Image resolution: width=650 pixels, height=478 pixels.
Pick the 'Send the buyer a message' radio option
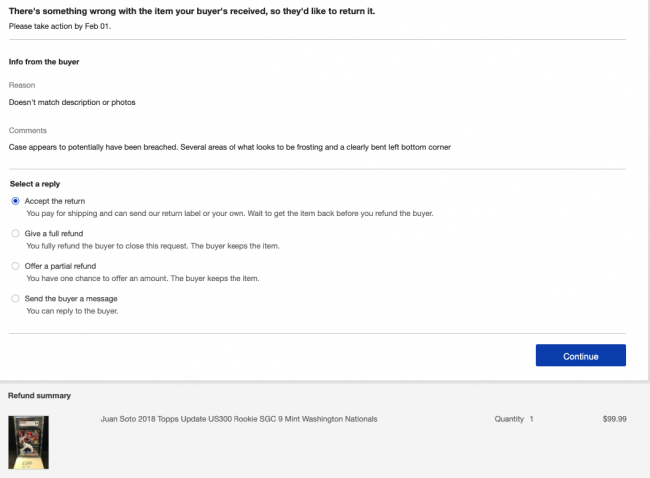click(x=15, y=299)
